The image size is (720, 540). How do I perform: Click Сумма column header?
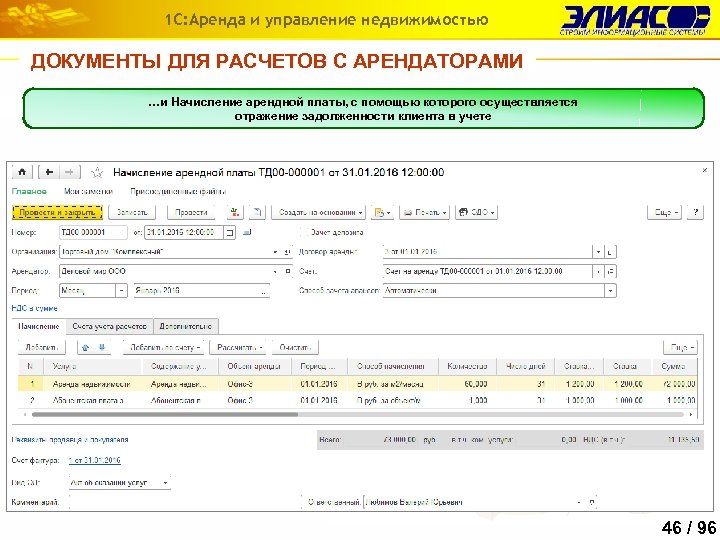[x=674, y=366]
